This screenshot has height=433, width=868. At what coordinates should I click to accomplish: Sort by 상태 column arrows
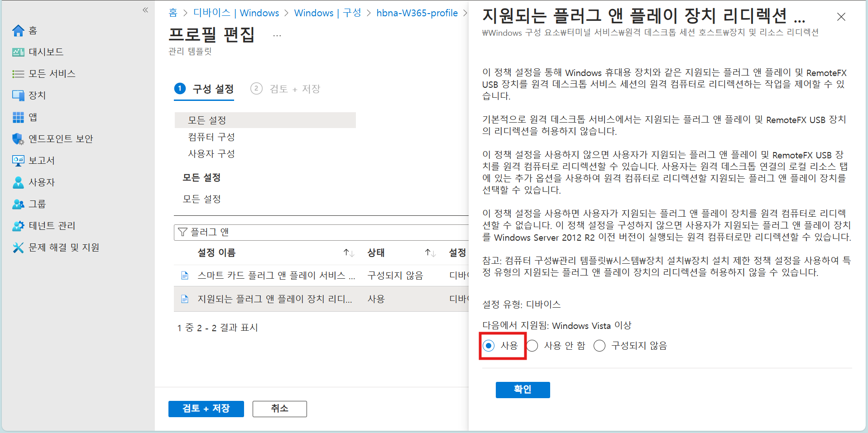point(430,252)
